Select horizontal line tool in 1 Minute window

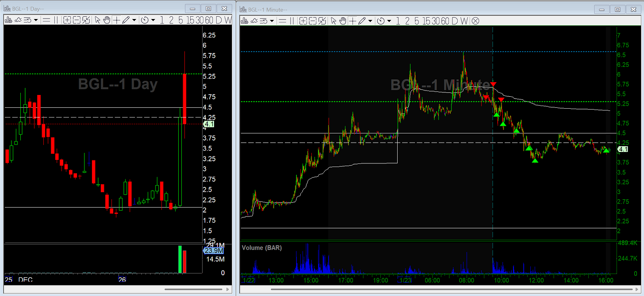click(x=282, y=20)
